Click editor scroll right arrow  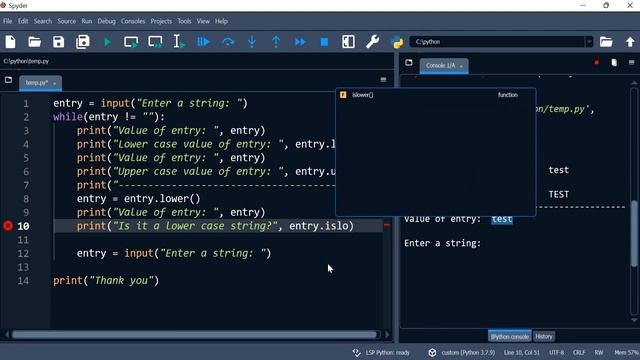(x=387, y=335)
